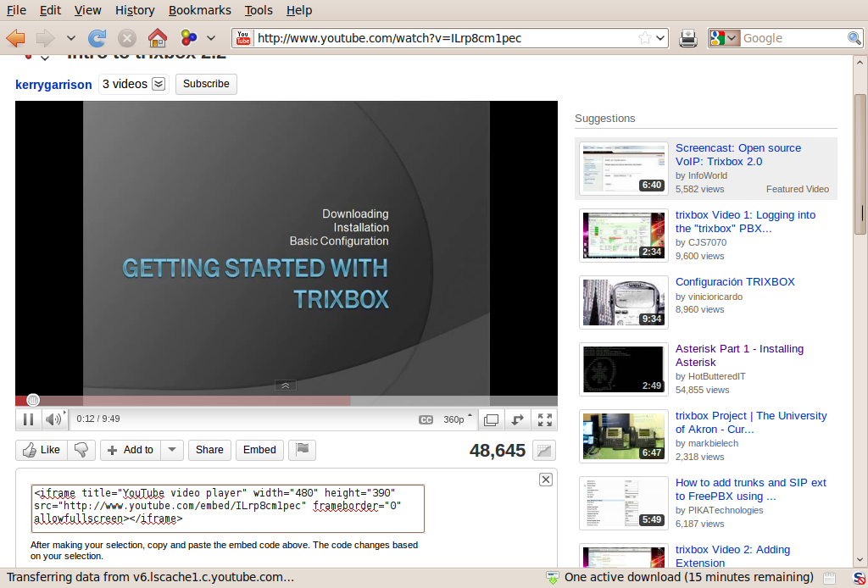Click the Print icon
868x588 pixels.
pos(687,38)
